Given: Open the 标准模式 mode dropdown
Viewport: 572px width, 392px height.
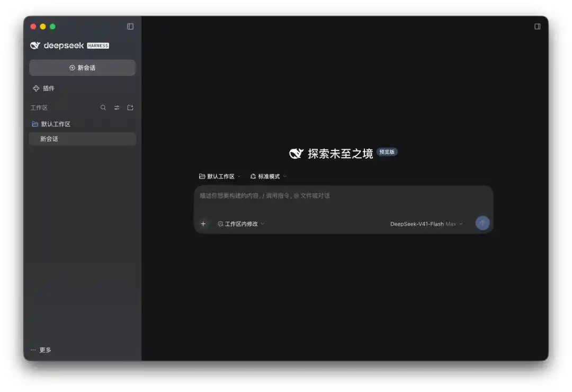Looking at the screenshot, I should point(268,176).
